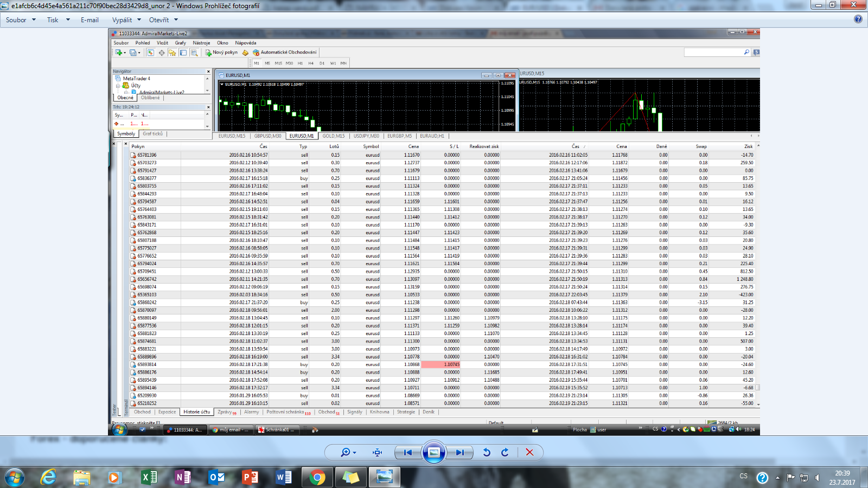Screen dimensions: 868x488
Task: Click the Nový pokyn button in MetaTrader
Action: pos(221,53)
